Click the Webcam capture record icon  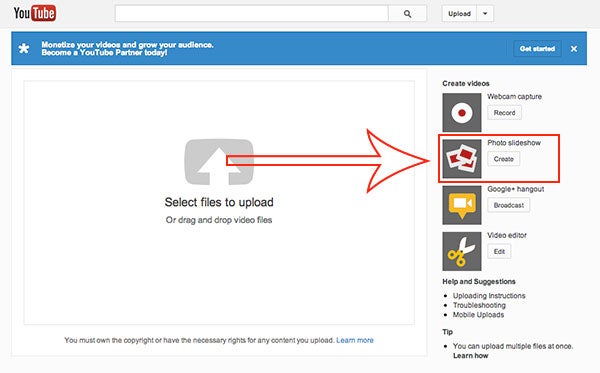point(462,112)
